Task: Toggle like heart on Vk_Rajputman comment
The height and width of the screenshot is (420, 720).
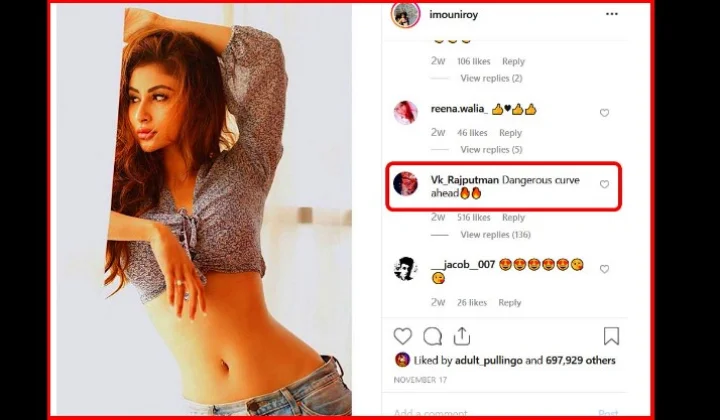Action: point(604,185)
